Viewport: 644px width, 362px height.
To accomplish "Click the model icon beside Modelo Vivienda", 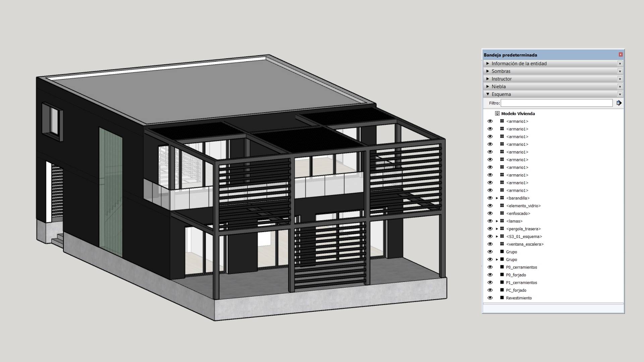I will click(497, 113).
